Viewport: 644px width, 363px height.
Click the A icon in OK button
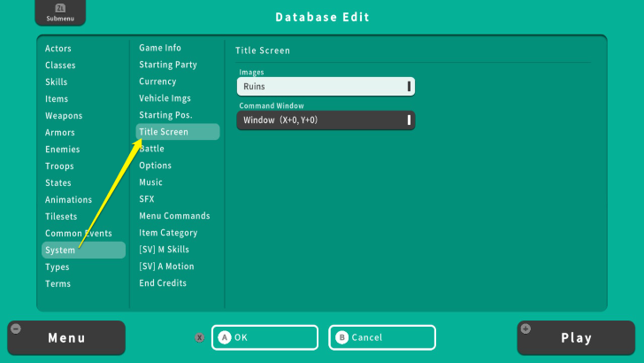coord(225,337)
